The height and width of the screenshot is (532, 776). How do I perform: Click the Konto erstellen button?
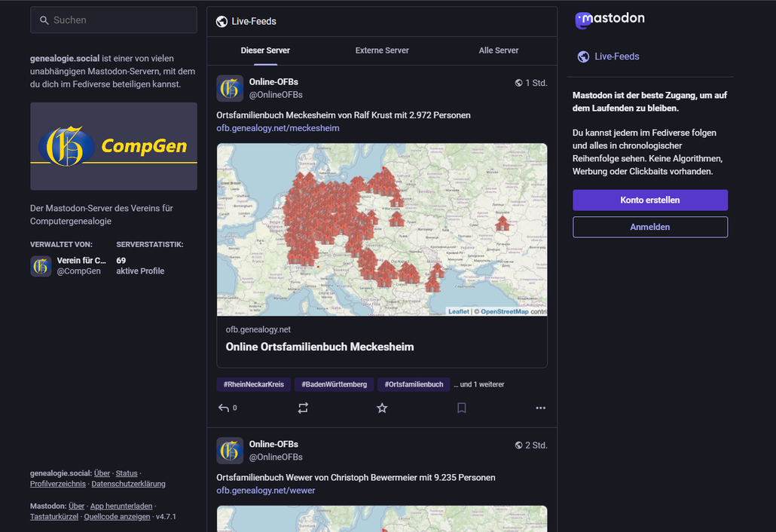[649, 200]
